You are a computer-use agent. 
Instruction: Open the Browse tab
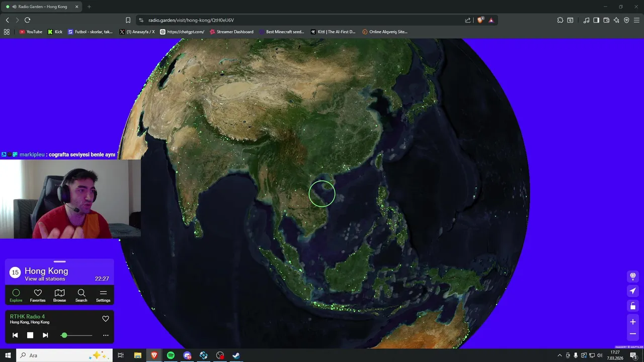pyautogui.click(x=59, y=295)
